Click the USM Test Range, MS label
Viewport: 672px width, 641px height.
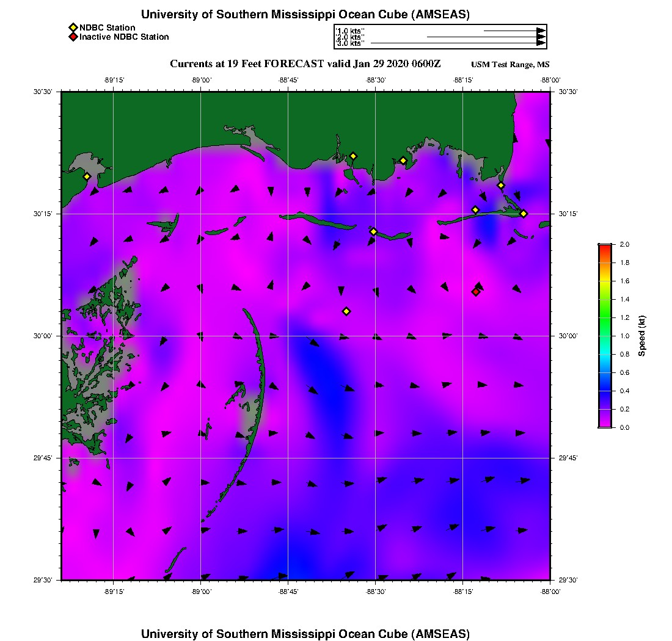click(x=510, y=65)
